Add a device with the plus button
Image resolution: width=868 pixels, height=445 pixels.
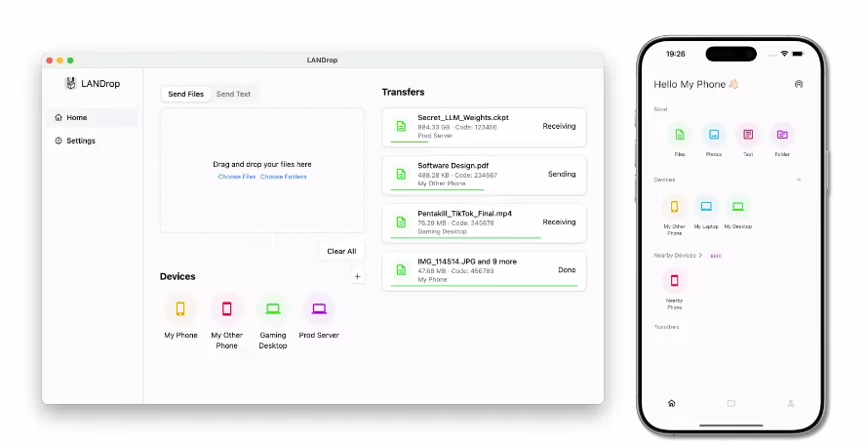[358, 276]
